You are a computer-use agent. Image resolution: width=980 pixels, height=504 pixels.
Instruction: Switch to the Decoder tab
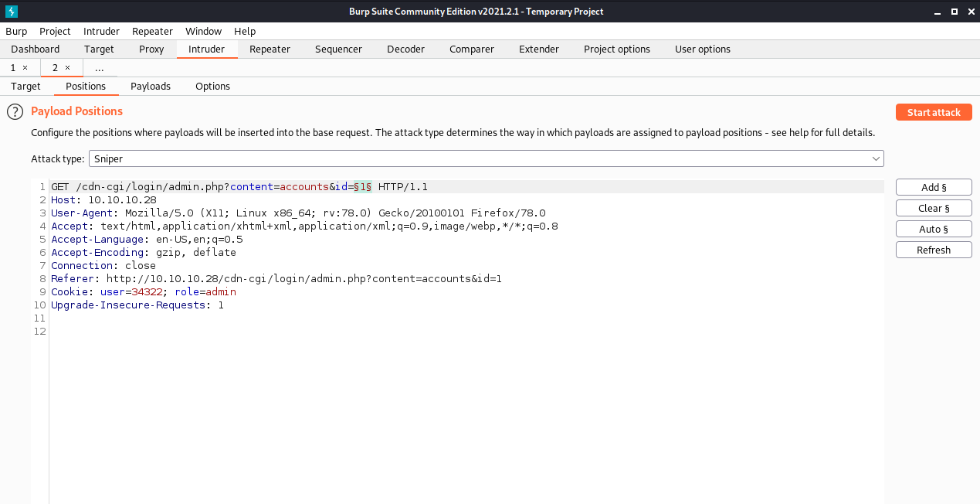(x=405, y=49)
